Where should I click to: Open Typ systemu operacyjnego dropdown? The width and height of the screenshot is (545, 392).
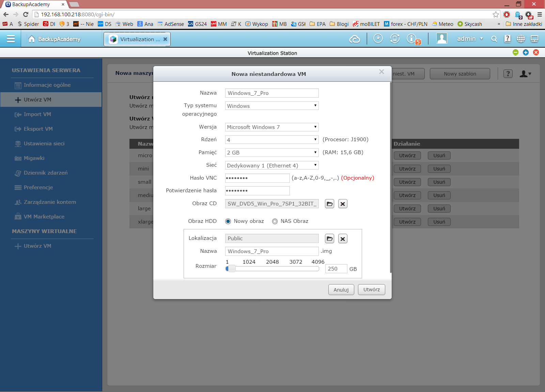[x=272, y=106]
